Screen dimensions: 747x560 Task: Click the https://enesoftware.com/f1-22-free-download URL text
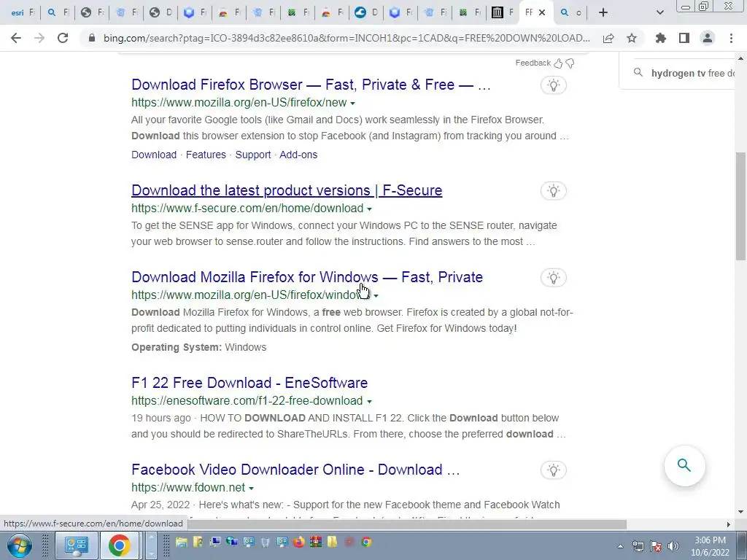click(x=247, y=401)
